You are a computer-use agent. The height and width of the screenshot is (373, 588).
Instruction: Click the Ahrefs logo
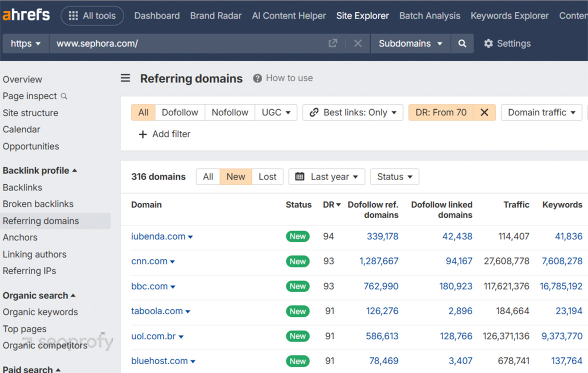pos(26,15)
